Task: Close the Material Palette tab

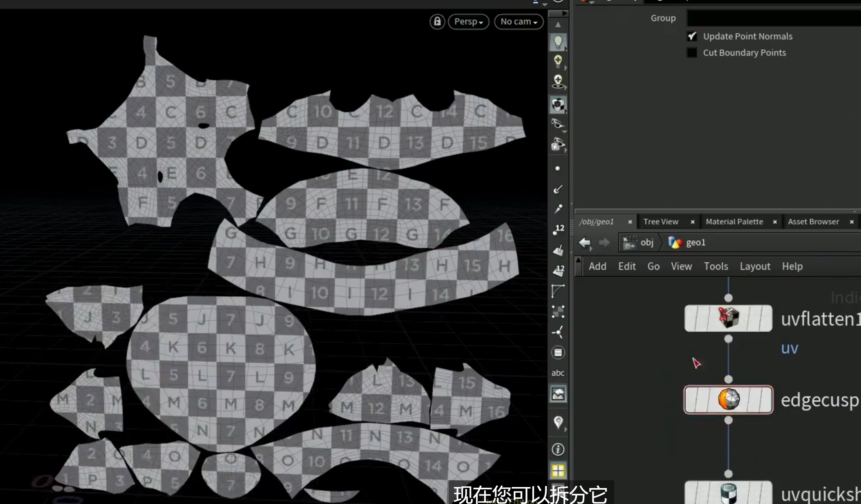Action: 775,222
